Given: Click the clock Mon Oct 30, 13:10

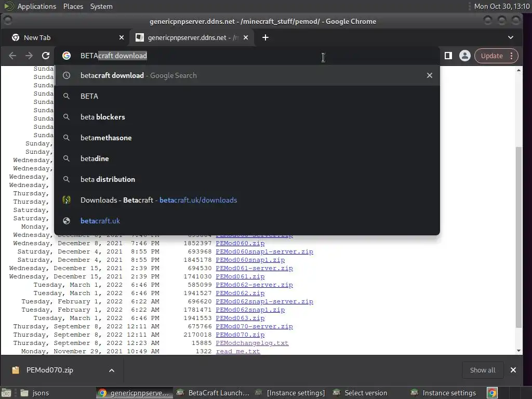Looking at the screenshot, I should (x=502, y=6).
